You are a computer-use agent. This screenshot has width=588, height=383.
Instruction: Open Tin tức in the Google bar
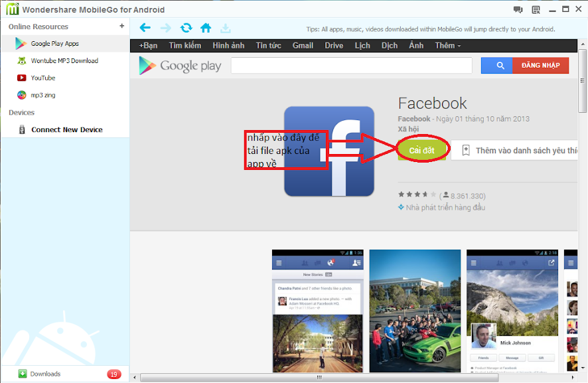click(269, 46)
